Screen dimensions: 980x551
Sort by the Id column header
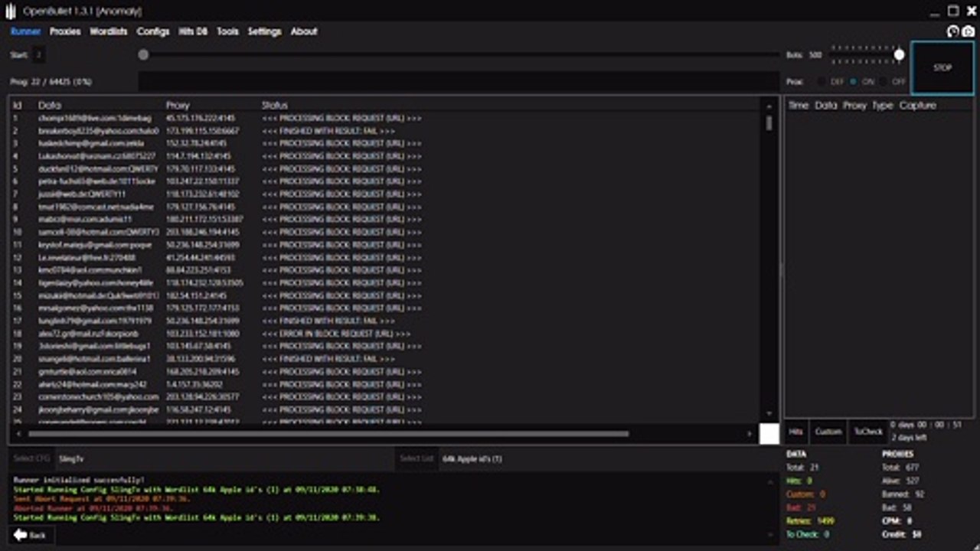[17, 105]
